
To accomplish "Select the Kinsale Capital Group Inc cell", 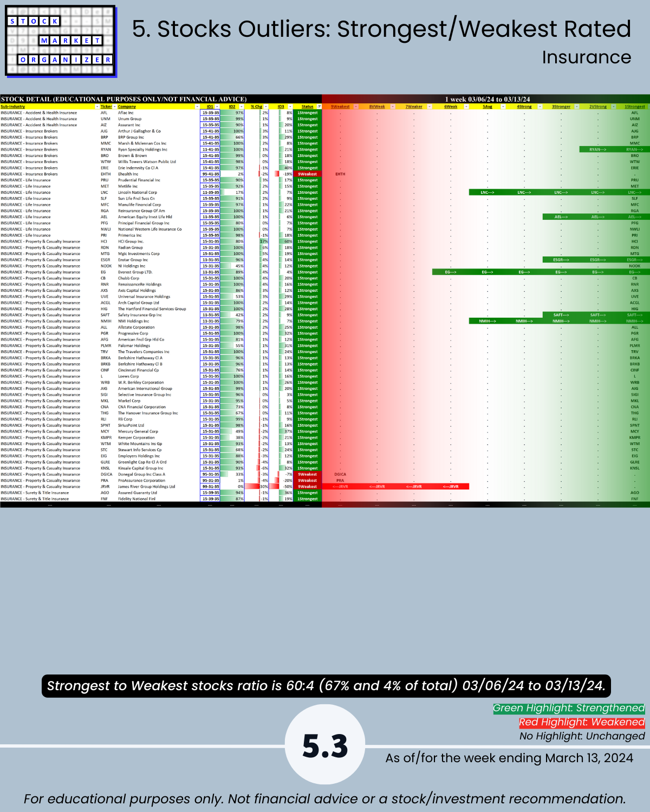I will (140, 468).
